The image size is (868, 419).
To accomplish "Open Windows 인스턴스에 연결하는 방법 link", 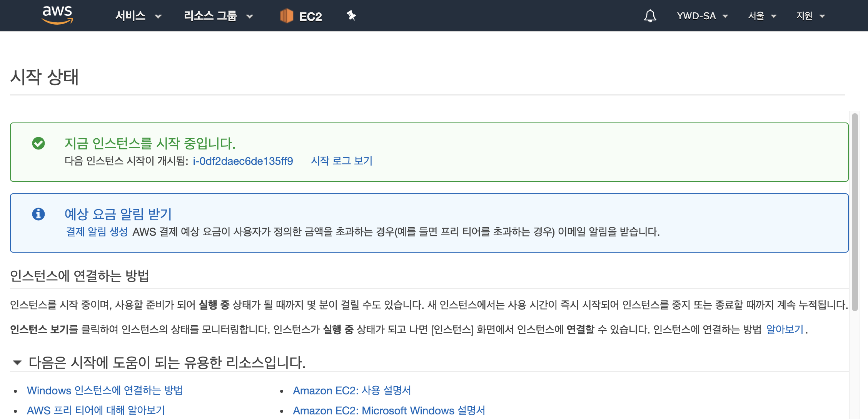I will tap(105, 391).
